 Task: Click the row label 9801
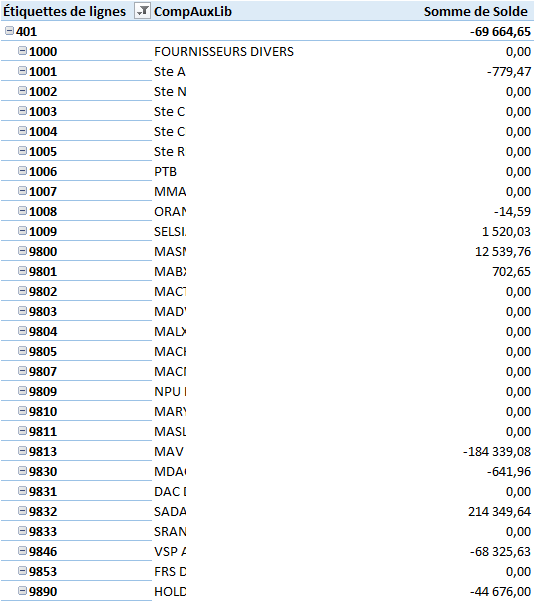(43, 271)
